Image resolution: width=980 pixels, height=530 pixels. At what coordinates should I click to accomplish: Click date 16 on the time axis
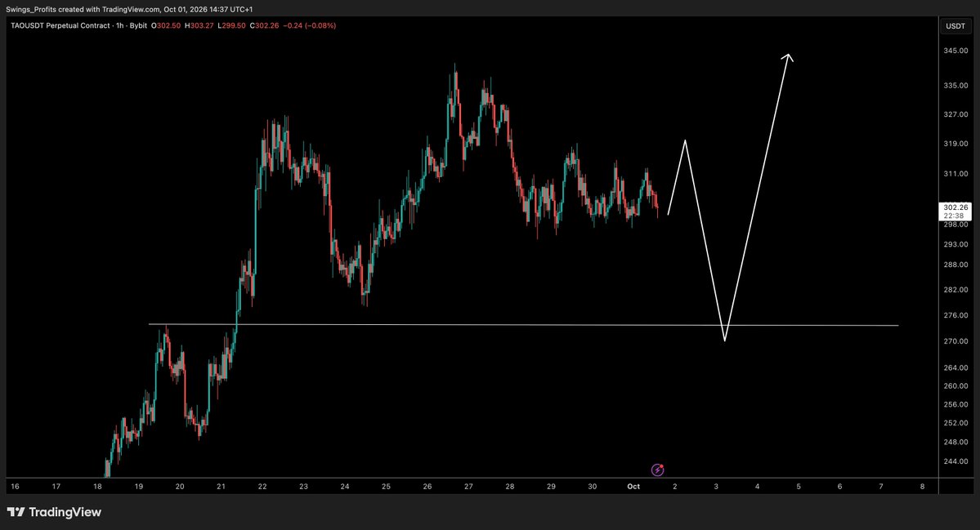[x=15, y=486]
